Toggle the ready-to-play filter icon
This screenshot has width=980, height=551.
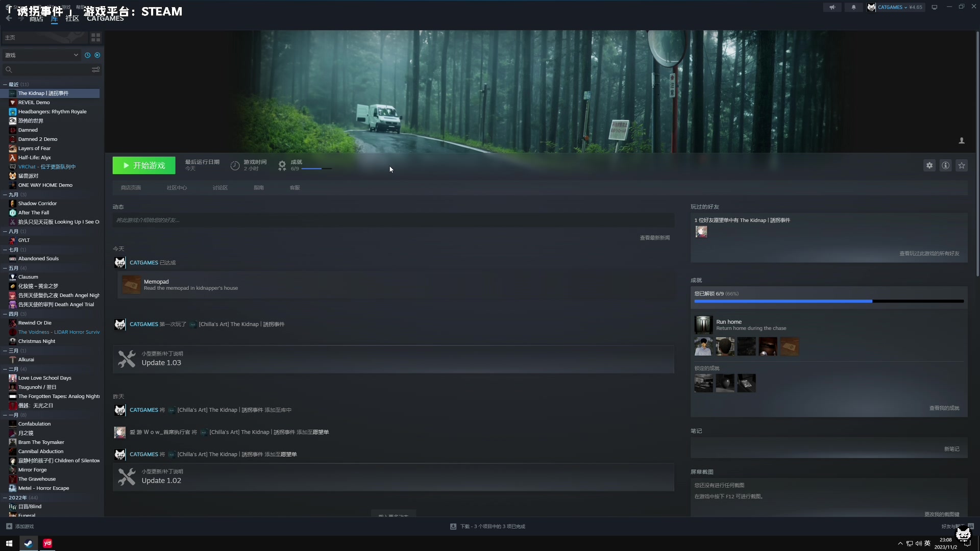coord(97,55)
